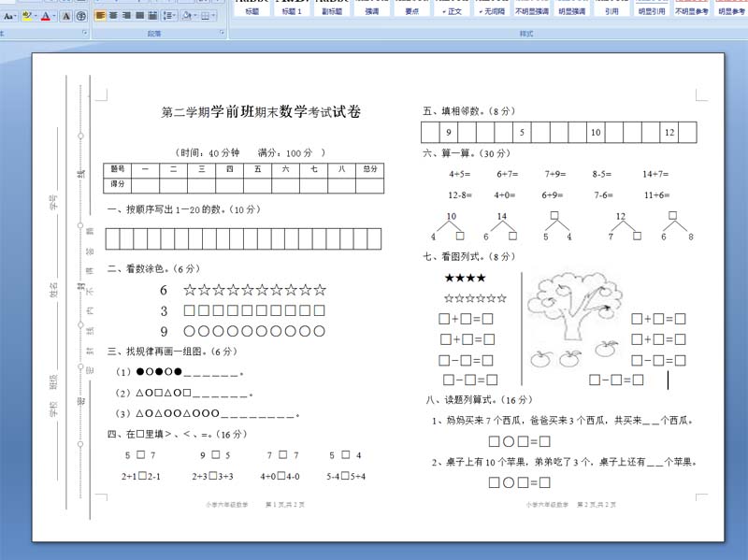This screenshot has width=748, height=560.
Task: Click heading 五、填相邻数
Action: [x=469, y=111]
